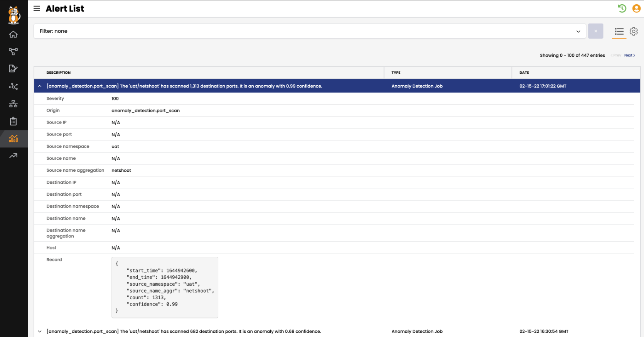Click Source name aggregation value netshoot
Image resolution: width=644 pixels, height=337 pixels.
(x=121, y=170)
